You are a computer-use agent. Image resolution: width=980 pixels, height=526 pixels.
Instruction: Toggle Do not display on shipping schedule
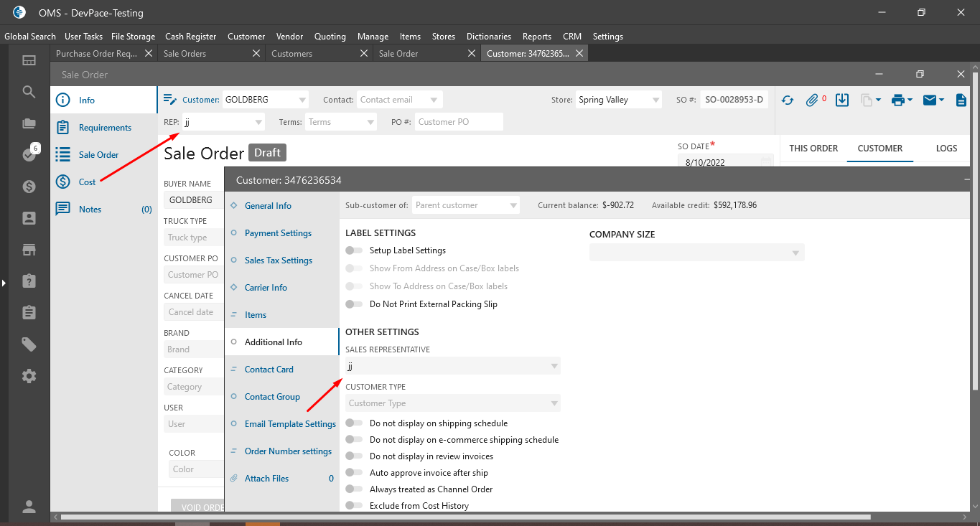click(x=354, y=423)
